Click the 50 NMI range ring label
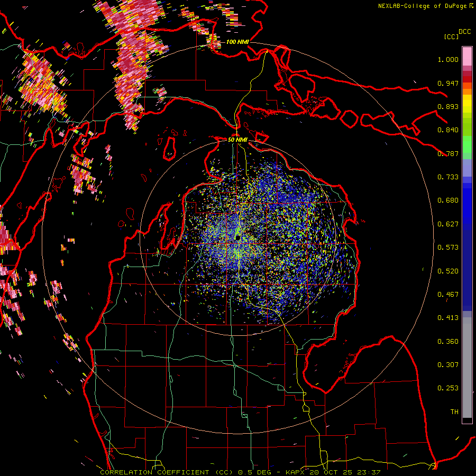 237,140
